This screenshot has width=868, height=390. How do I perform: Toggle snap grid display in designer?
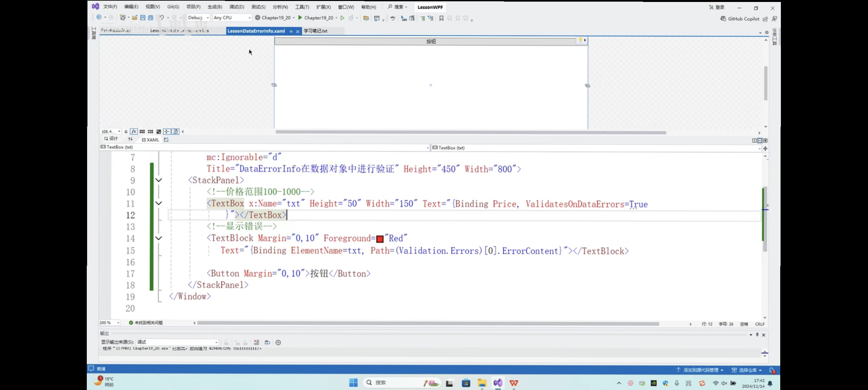click(x=142, y=132)
